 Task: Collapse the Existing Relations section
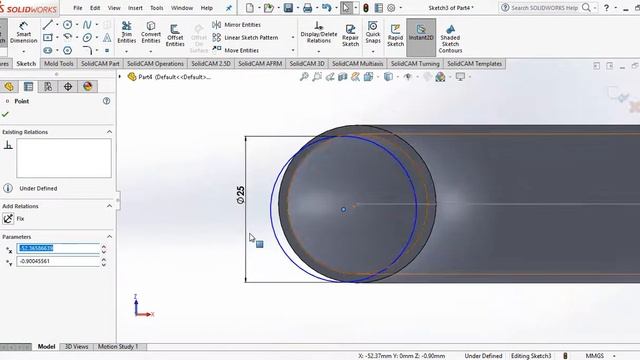pos(109,132)
